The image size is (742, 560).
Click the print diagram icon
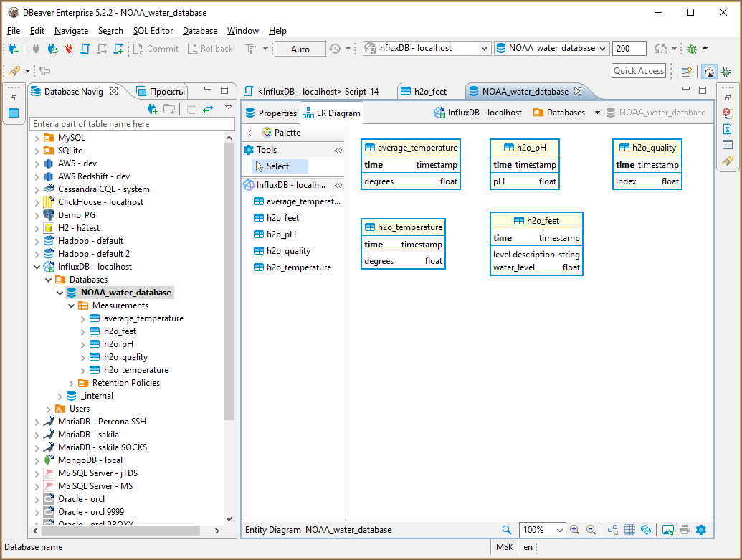pos(685,530)
